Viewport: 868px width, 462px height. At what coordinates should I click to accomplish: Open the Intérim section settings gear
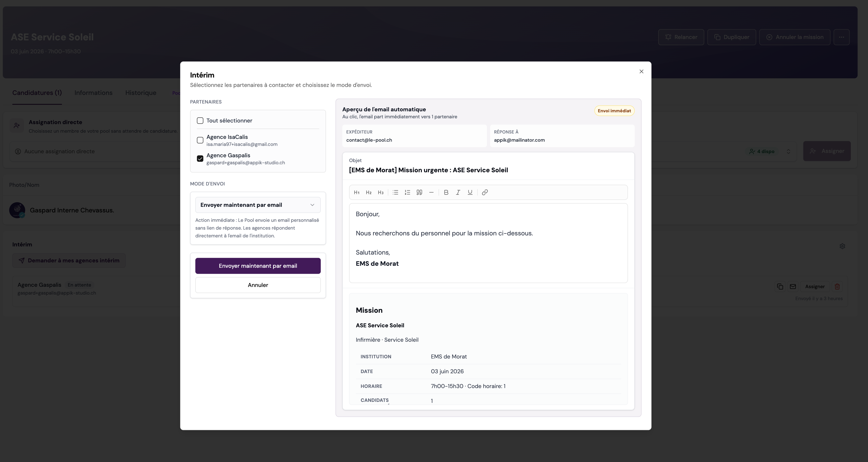coord(842,246)
